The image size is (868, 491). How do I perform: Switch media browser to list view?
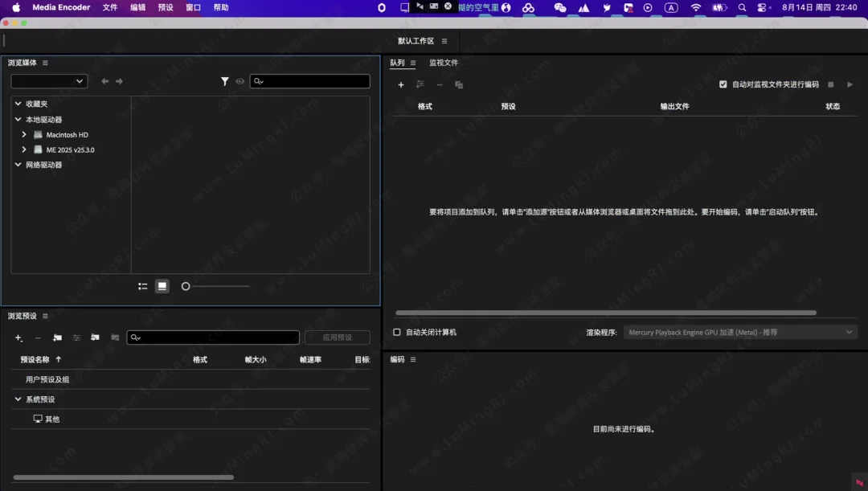click(142, 286)
